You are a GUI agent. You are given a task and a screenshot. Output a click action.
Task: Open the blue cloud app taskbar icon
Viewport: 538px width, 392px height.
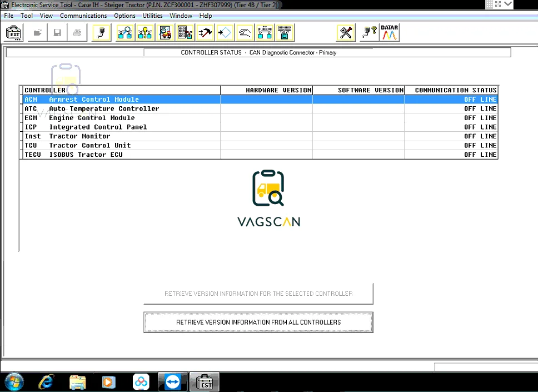tap(141, 382)
